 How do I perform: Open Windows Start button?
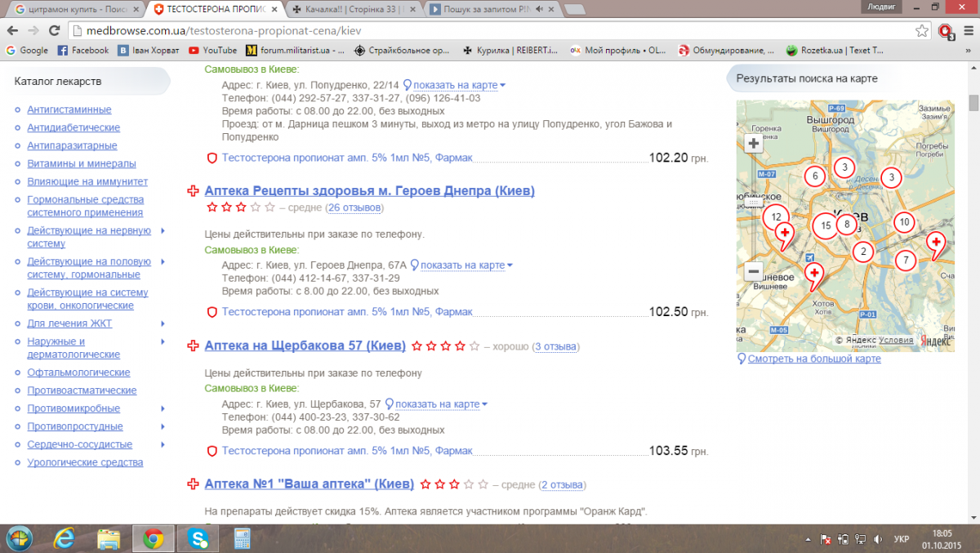18,537
